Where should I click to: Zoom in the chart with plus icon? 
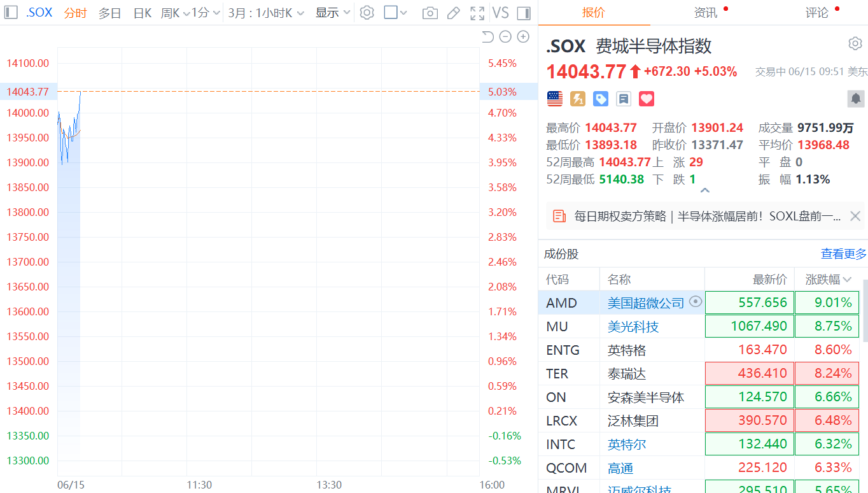click(x=523, y=37)
